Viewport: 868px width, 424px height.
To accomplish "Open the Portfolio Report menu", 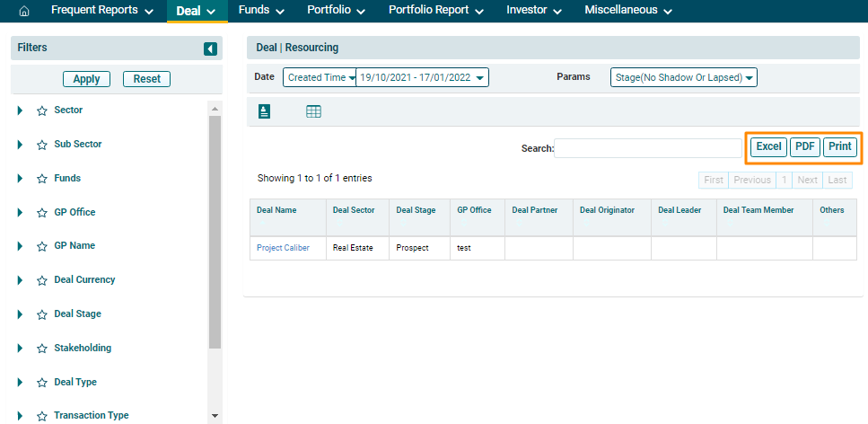I will coord(435,11).
